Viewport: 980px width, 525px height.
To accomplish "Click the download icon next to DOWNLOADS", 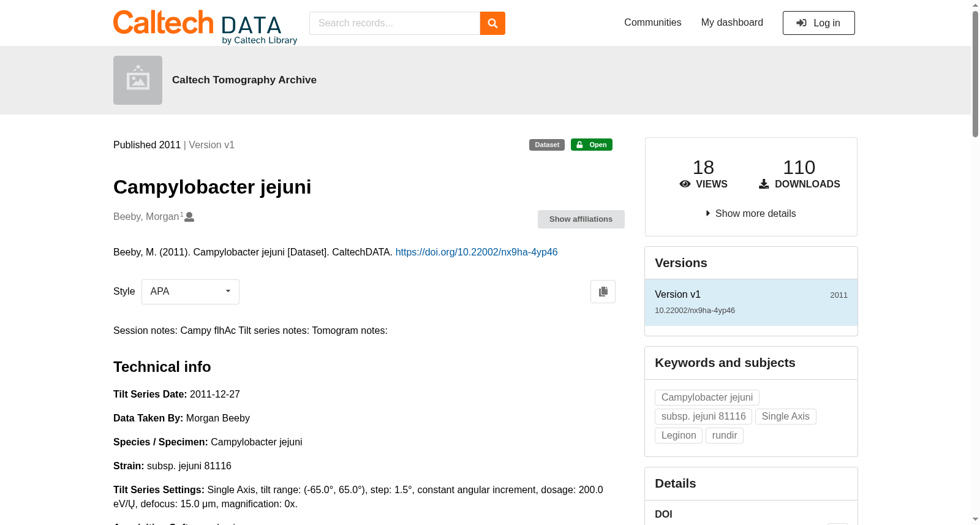I will click(x=764, y=184).
